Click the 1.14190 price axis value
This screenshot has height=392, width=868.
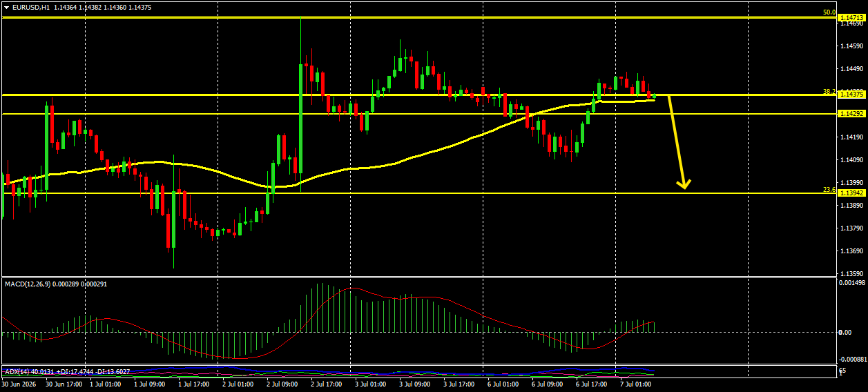coord(851,137)
